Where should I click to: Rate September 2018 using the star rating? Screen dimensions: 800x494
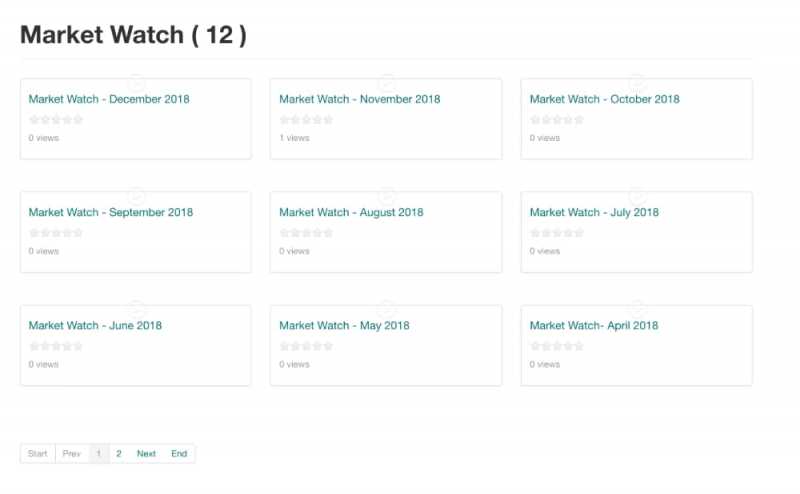(x=56, y=233)
